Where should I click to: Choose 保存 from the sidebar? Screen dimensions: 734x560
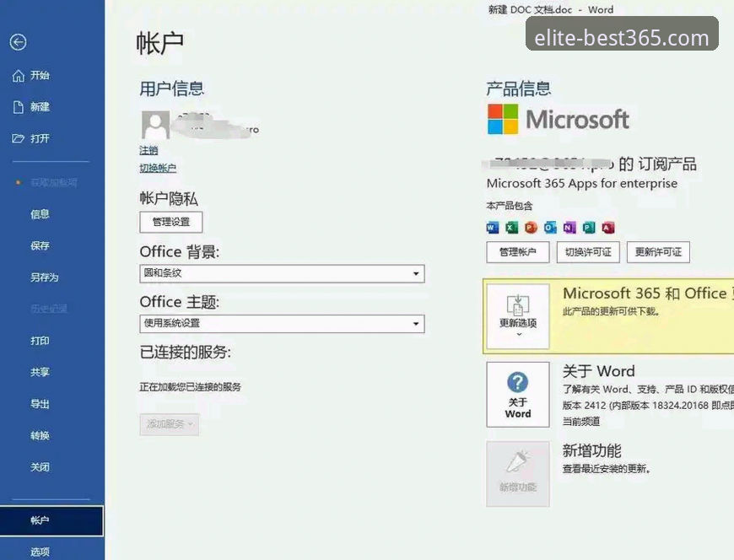click(x=40, y=245)
